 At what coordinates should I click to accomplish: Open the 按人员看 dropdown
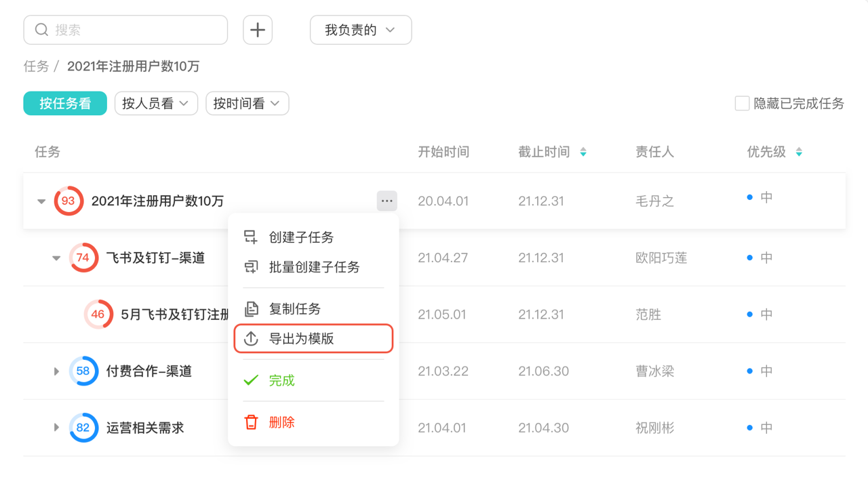tap(156, 104)
